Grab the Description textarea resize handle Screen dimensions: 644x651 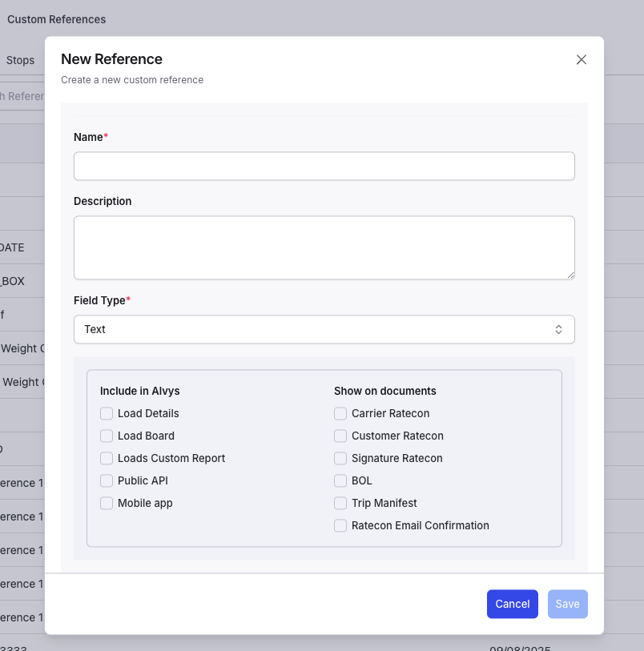click(571, 275)
